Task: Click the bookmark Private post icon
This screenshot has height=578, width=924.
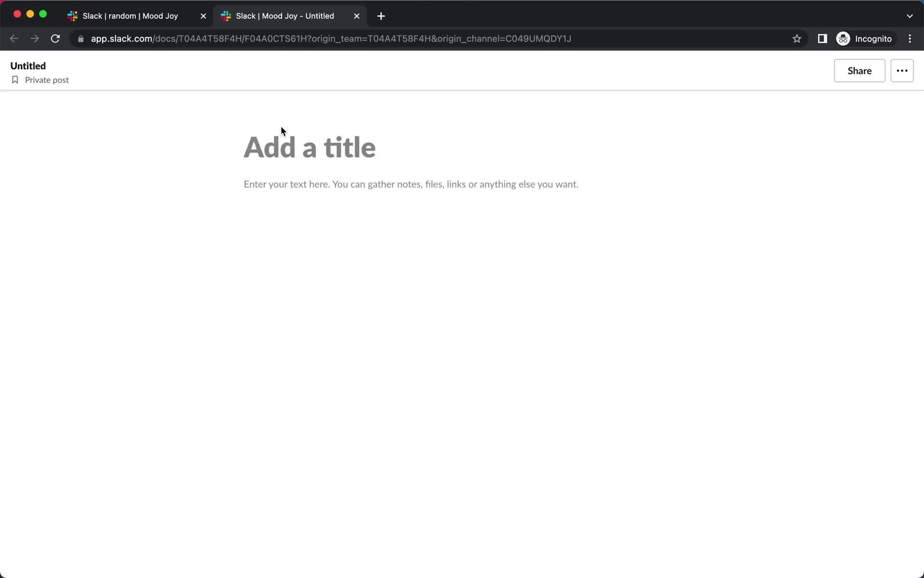Action: 15,80
